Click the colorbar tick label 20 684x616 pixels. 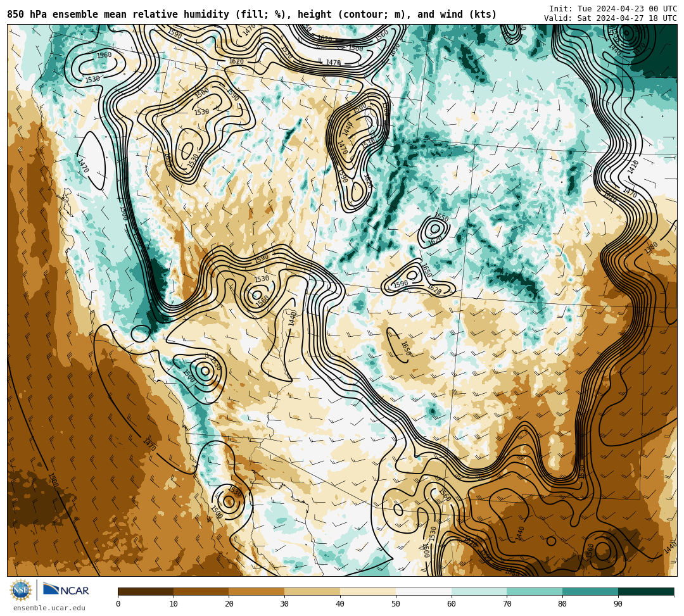point(229,604)
